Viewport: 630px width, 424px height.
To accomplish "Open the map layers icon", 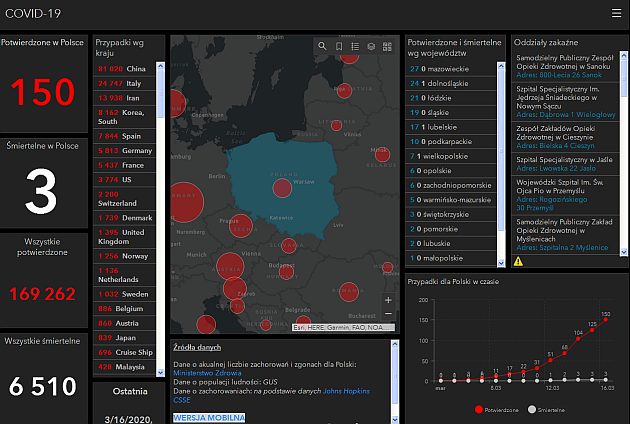I will coord(371,47).
